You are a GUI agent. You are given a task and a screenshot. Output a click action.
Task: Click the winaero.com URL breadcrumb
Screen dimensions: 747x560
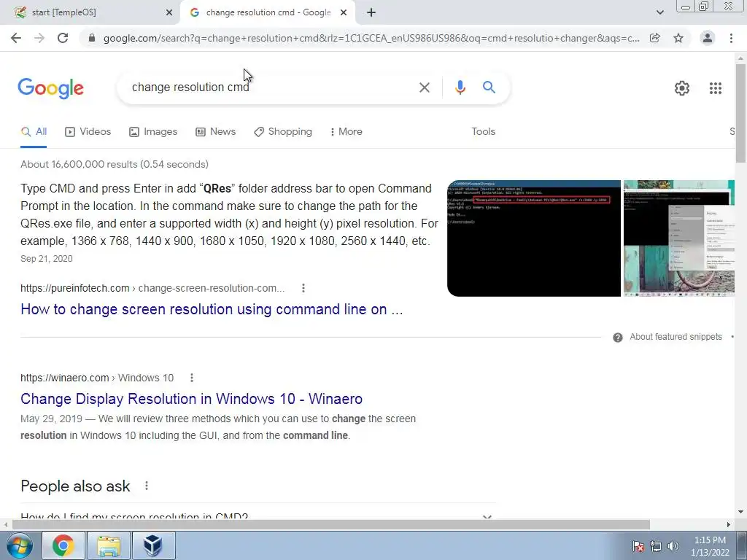97,378
